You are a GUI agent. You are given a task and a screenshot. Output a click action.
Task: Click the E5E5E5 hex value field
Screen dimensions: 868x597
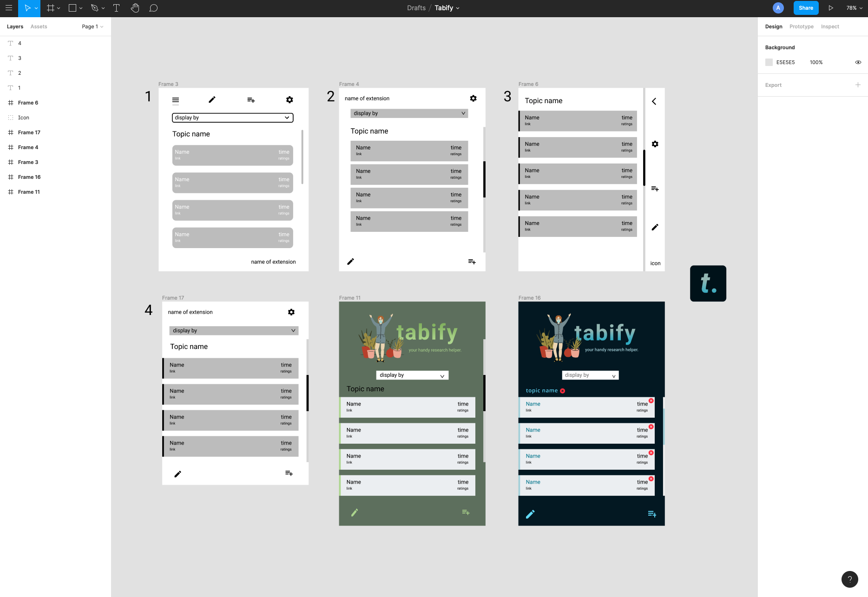tap(785, 62)
